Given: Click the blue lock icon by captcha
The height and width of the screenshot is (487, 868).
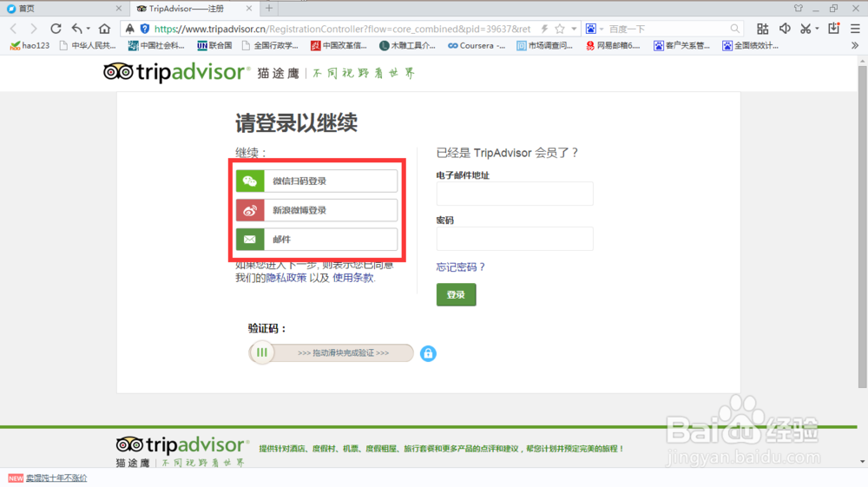Looking at the screenshot, I should tap(428, 353).
